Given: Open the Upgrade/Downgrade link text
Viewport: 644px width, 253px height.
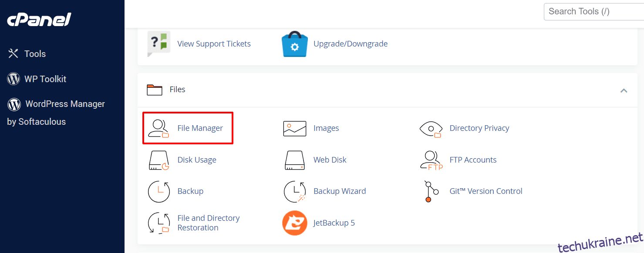Looking at the screenshot, I should click(x=351, y=44).
